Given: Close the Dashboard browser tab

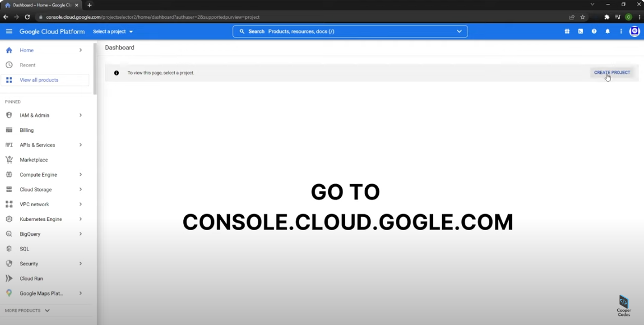Looking at the screenshot, I should pyautogui.click(x=77, y=5).
